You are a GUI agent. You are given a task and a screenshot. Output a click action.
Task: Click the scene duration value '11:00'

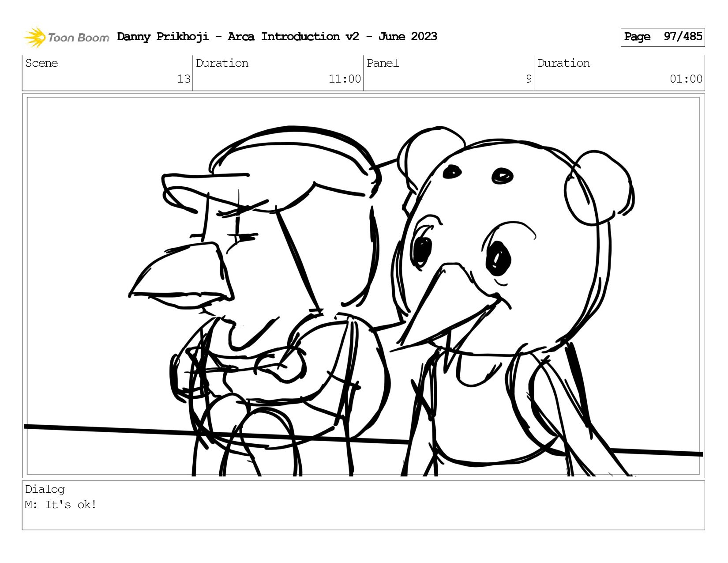point(345,79)
